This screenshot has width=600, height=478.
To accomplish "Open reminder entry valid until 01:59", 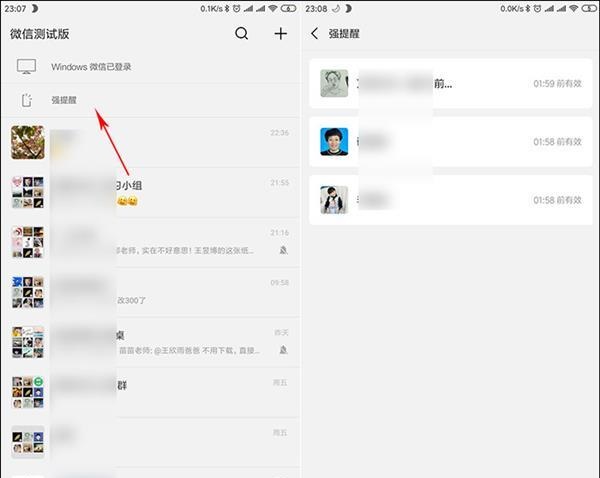I will coord(451,83).
